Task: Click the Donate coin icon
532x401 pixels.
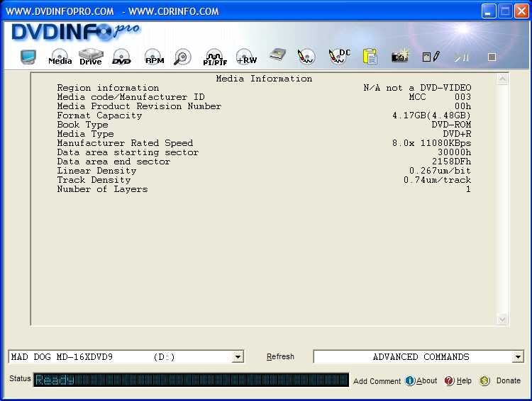Action: click(484, 381)
